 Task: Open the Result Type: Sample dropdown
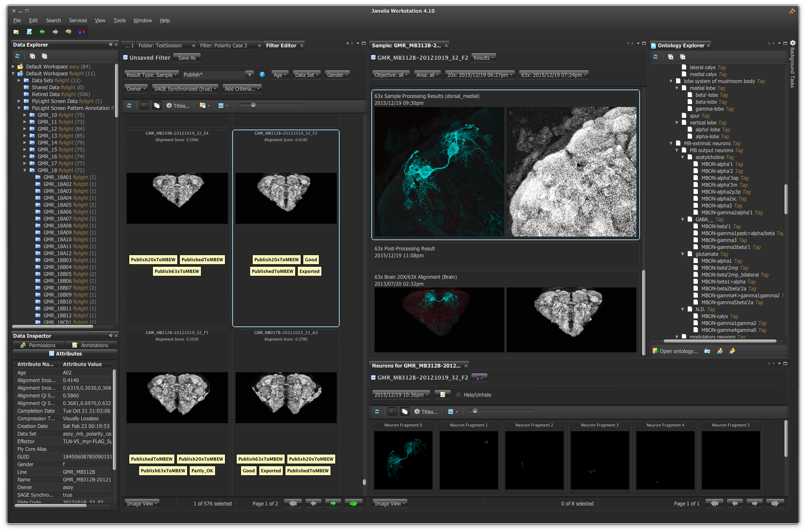151,75
